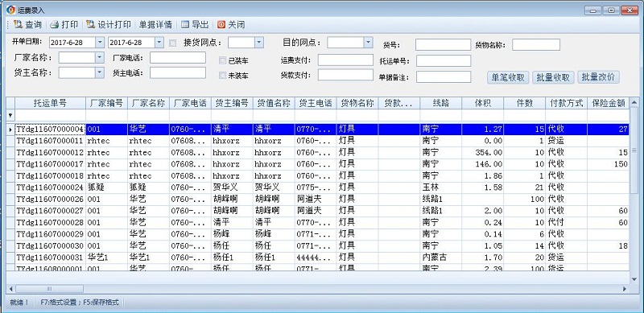Click the horizontal scrollbar thumb
644x313 pixels.
(49, 289)
